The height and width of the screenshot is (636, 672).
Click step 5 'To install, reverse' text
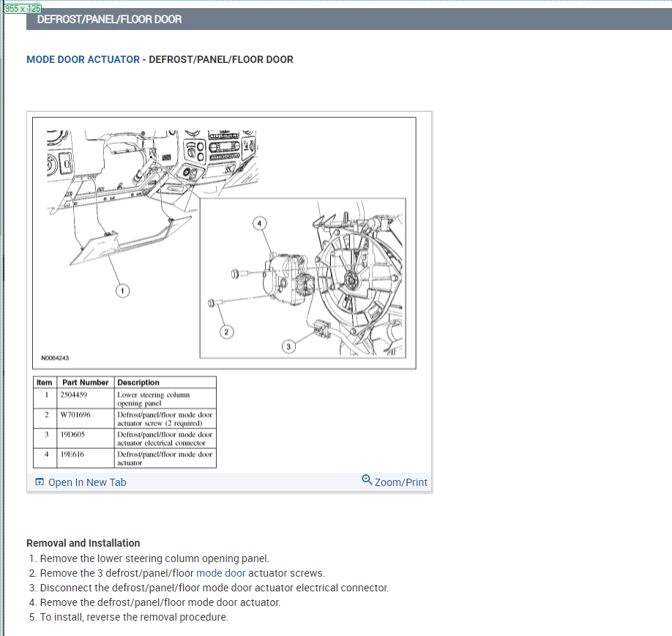(134, 617)
